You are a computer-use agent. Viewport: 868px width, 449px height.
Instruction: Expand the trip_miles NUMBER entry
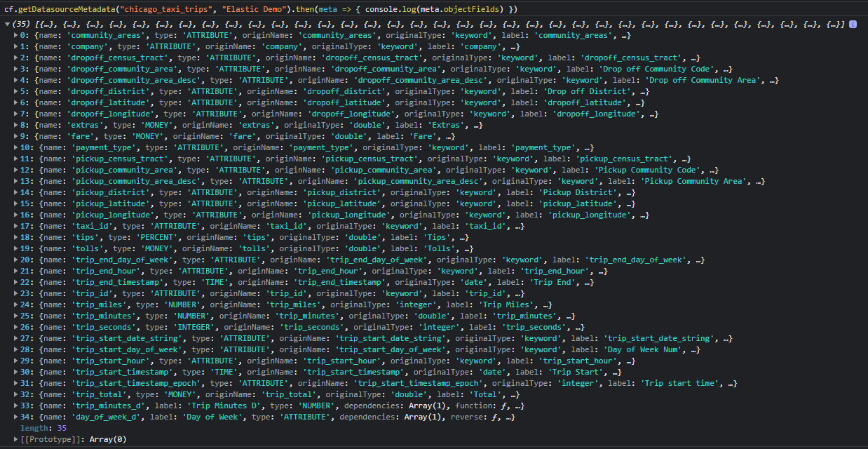pos(15,304)
